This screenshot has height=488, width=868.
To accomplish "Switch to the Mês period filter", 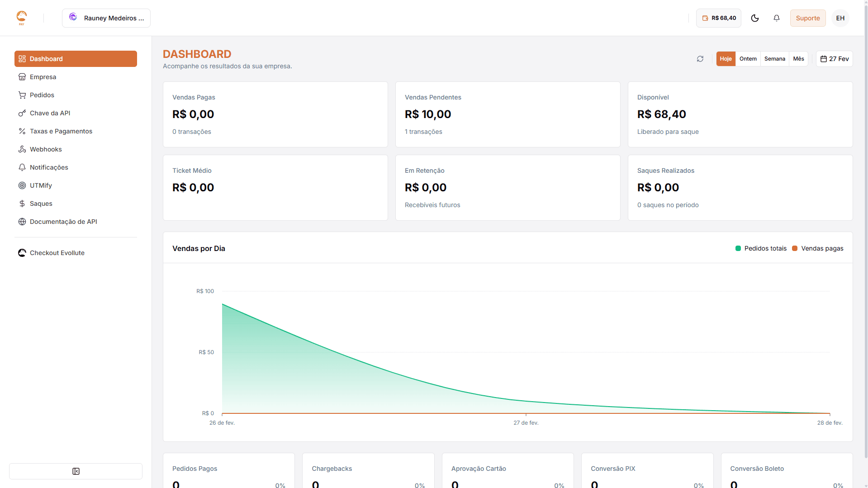I will tap(798, 59).
